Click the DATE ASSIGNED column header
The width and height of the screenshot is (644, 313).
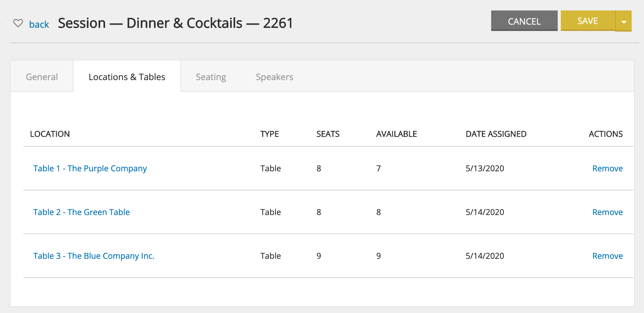pyautogui.click(x=496, y=134)
